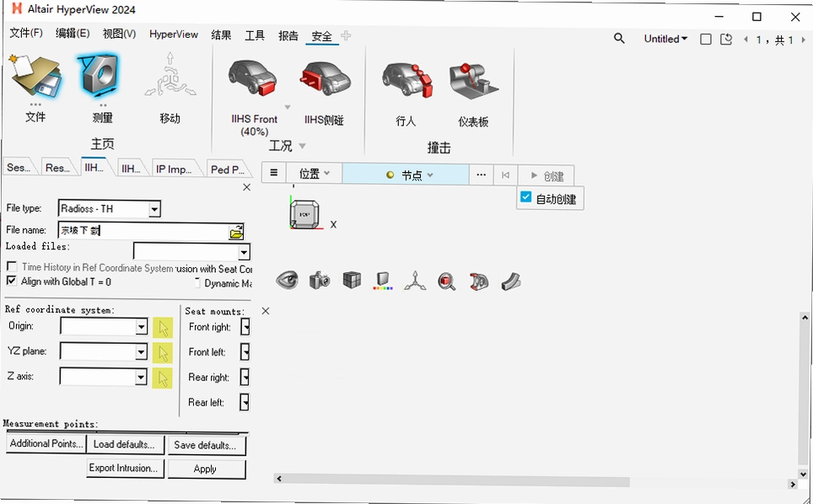Click the Save defaults... button
Viewport: 813px width, 504px height.
point(205,446)
